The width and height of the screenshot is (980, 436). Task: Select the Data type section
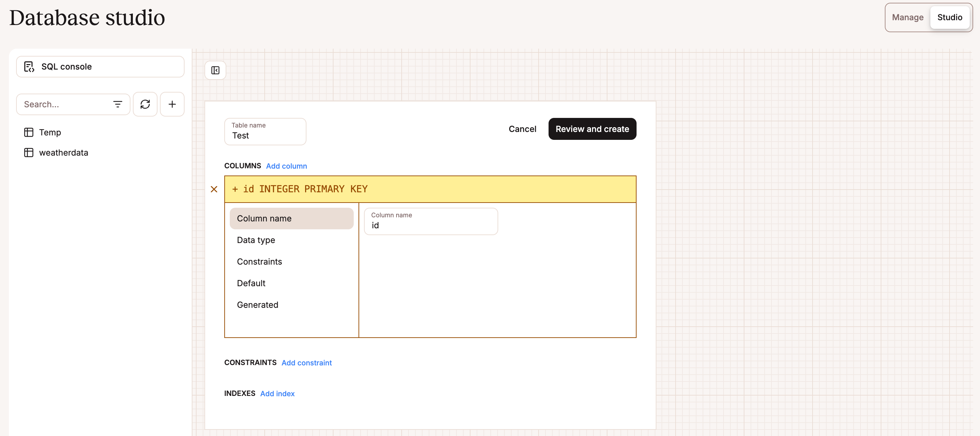(x=256, y=240)
